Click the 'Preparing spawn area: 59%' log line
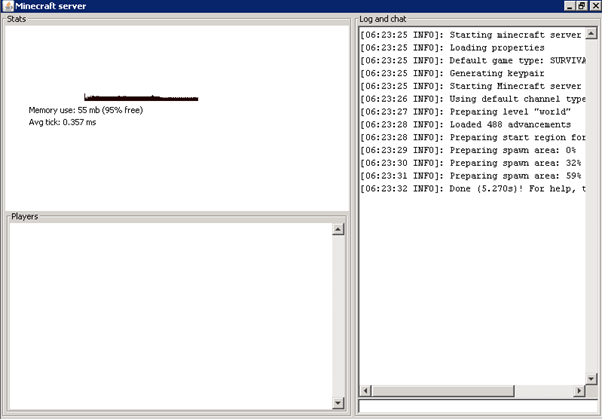The width and height of the screenshot is (605, 420). (473, 176)
